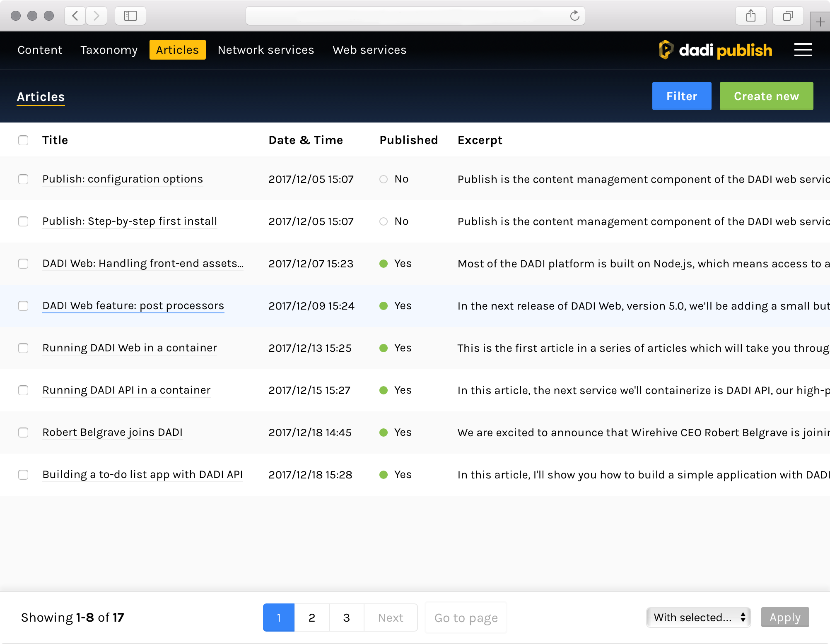Open the hamburger menu icon
The width and height of the screenshot is (830, 644).
(x=803, y=50)
